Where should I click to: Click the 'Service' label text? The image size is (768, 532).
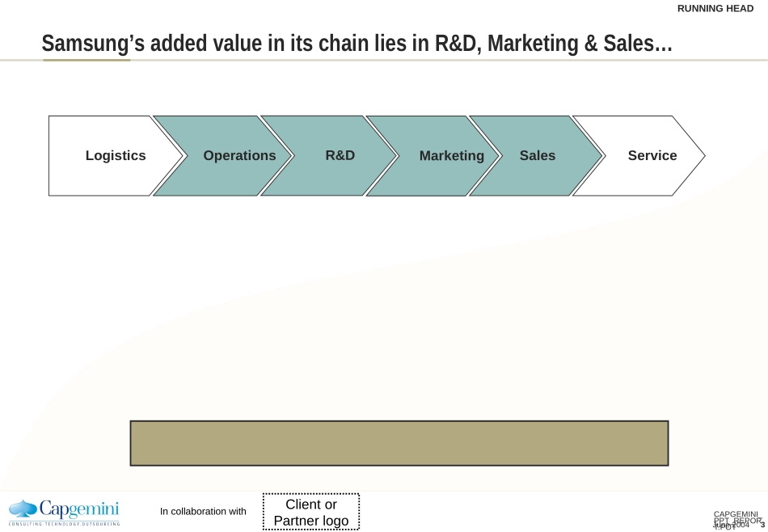652,155
